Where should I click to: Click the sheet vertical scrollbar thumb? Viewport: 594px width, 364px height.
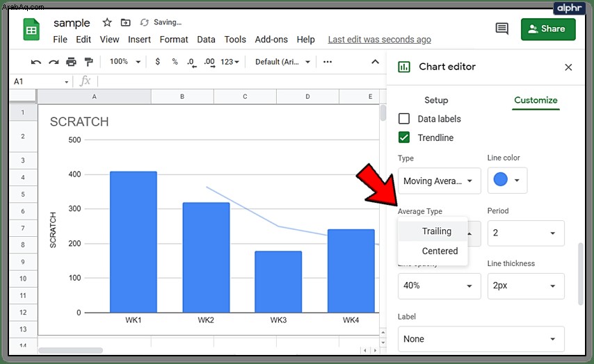click(x=383, y=113)
